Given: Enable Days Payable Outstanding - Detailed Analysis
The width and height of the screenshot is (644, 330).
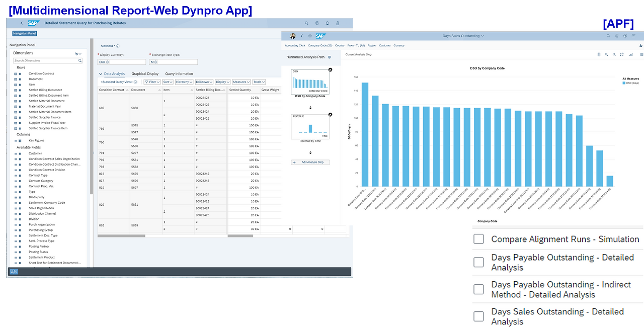Looking at the screenshot, I should pyautogui.click(x=478, y=262).
